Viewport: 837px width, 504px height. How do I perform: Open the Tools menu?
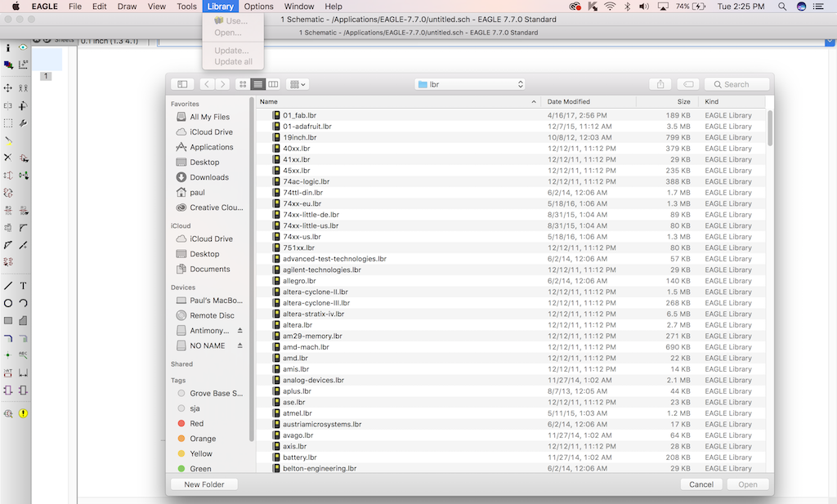(187, 7)
